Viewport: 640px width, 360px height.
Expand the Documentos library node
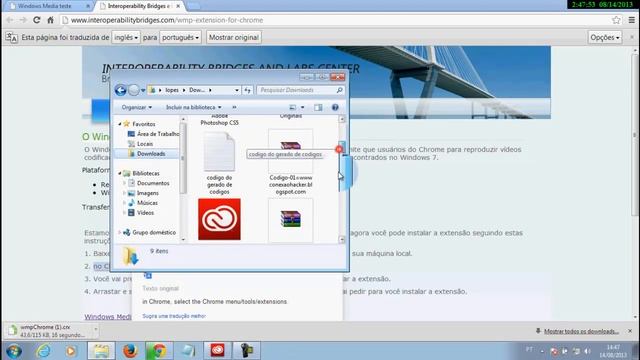[124, 183]
